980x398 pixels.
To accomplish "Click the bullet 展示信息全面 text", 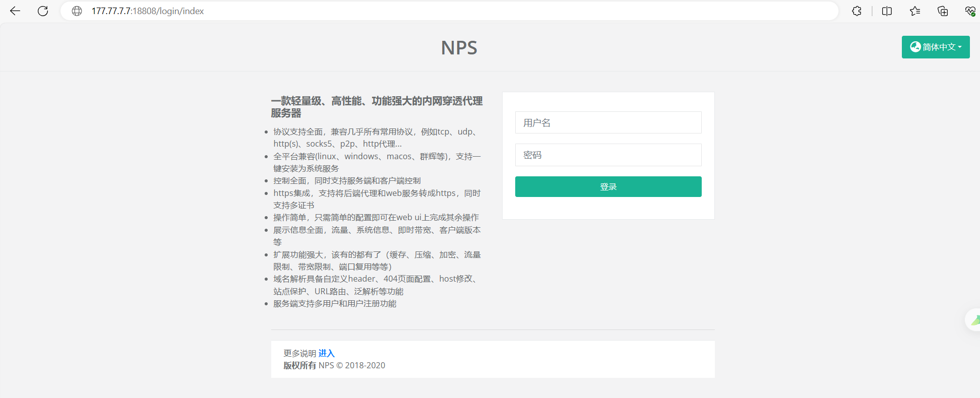I will point(377,236).
